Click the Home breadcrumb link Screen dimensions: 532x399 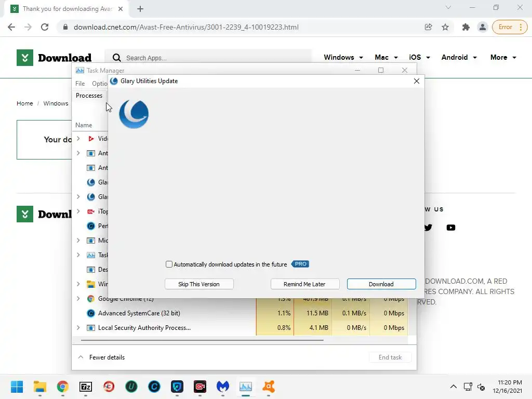pyautogui.click(x=25, y=103)
